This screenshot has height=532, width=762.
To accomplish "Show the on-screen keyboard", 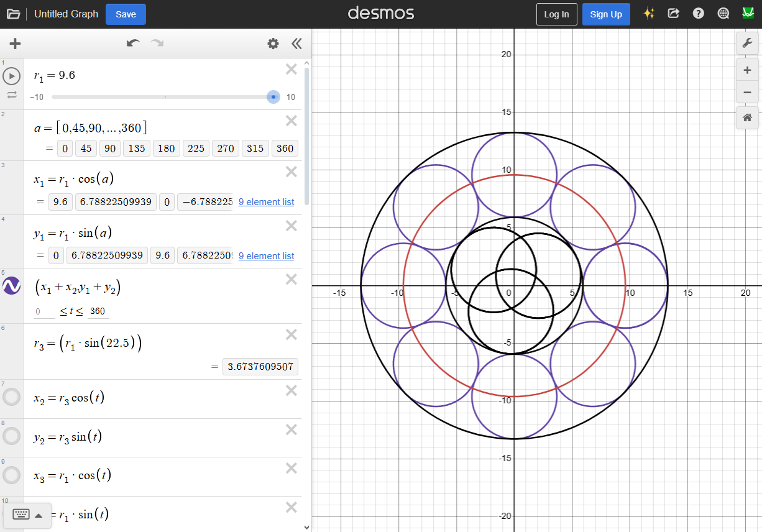I will [21, 515].
